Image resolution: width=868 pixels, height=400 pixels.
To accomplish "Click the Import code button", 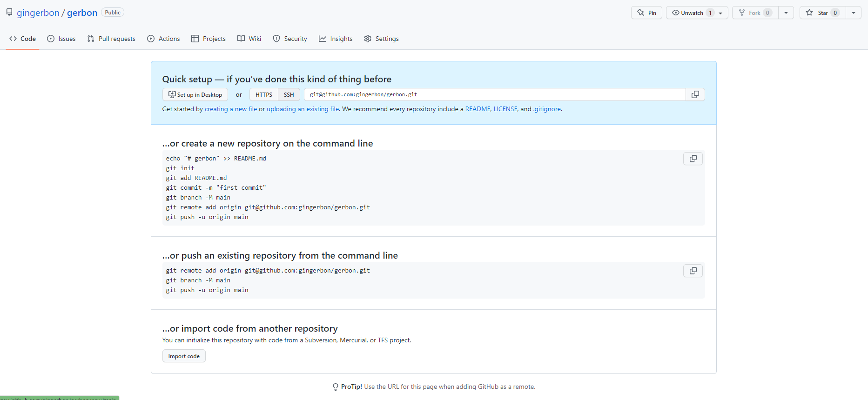I will pyautogui.click(x=184, y=356).
